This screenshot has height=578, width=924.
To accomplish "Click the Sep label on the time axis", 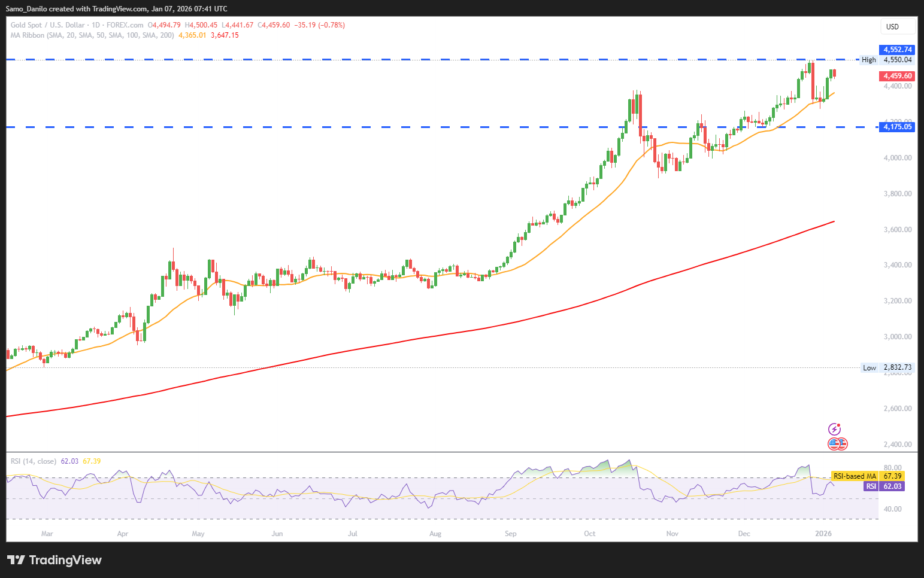I will [x=510, y=534].
